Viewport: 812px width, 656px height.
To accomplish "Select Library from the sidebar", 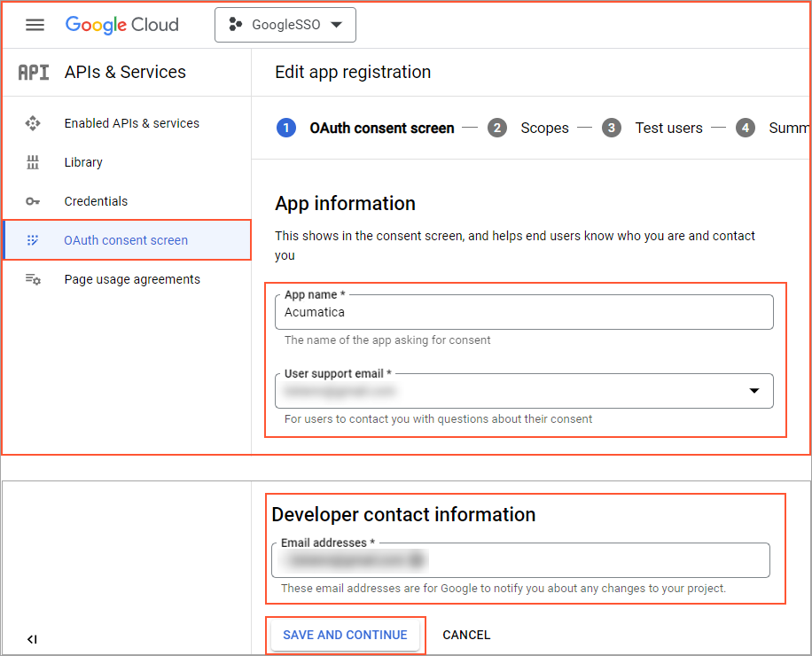I will (83, 162).
